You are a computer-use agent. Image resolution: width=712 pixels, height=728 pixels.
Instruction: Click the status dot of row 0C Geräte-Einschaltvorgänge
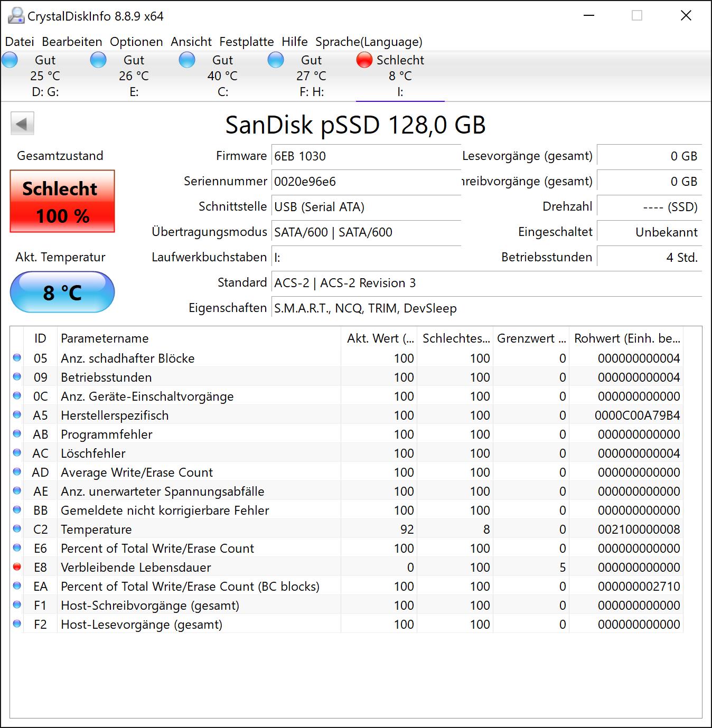tap(17, 396)
